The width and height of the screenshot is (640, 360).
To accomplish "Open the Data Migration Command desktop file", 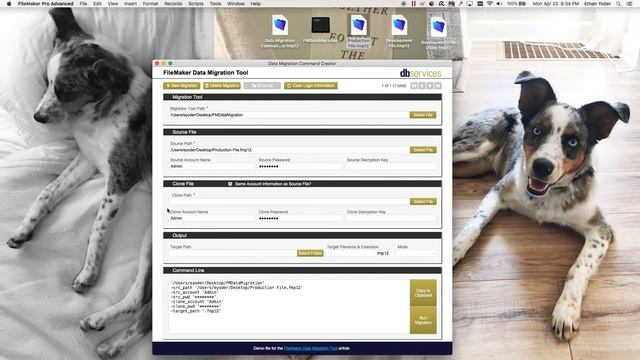I will pos(280,26).
